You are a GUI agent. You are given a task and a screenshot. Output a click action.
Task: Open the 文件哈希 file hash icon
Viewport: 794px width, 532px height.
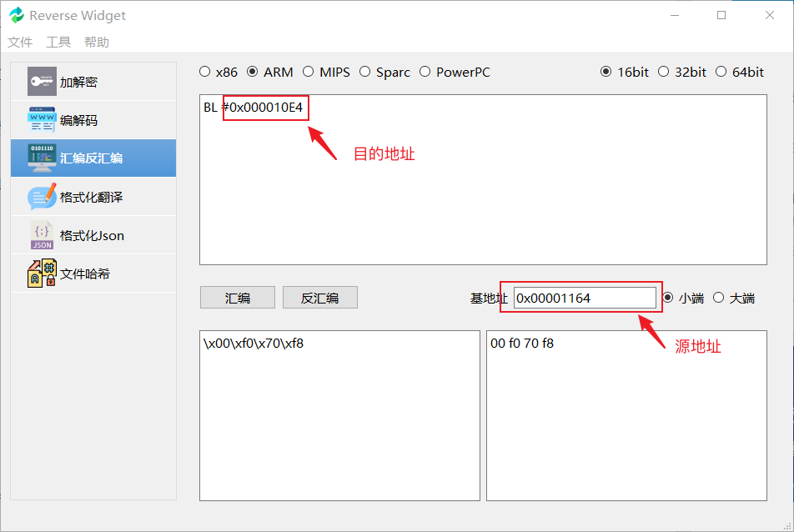click(x=42, y=274)
